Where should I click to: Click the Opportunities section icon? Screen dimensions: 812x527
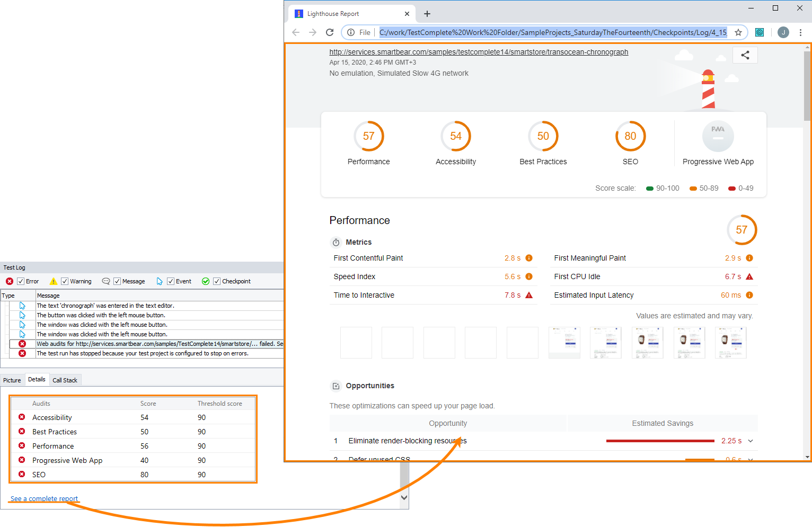point(336,386)
